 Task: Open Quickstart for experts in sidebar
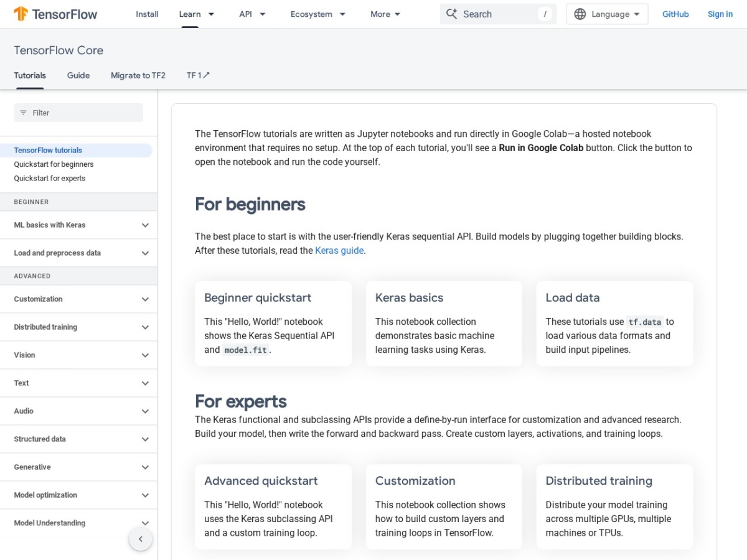50,178
